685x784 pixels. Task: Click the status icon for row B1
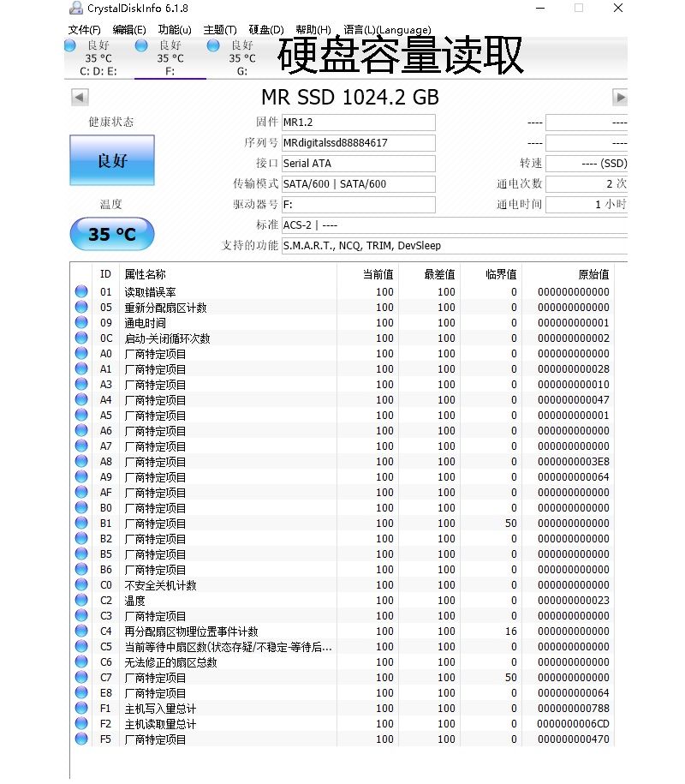click(x=81, y=523)
